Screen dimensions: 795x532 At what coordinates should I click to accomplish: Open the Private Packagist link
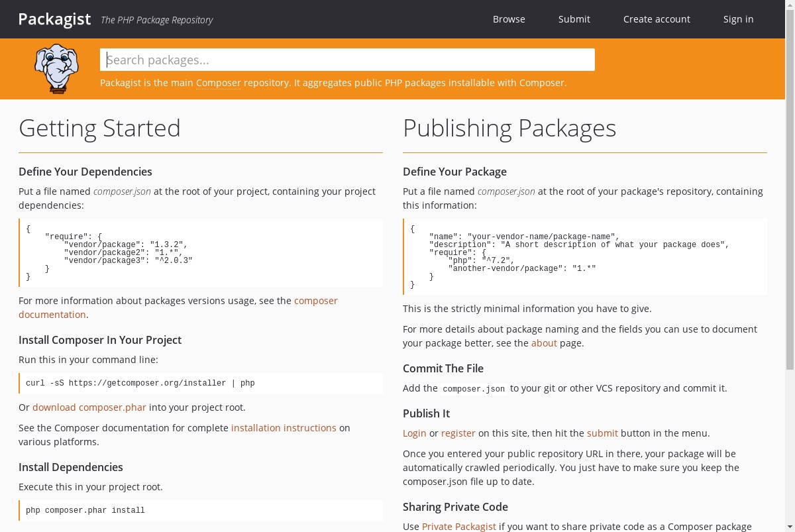(x=459, y=527)
